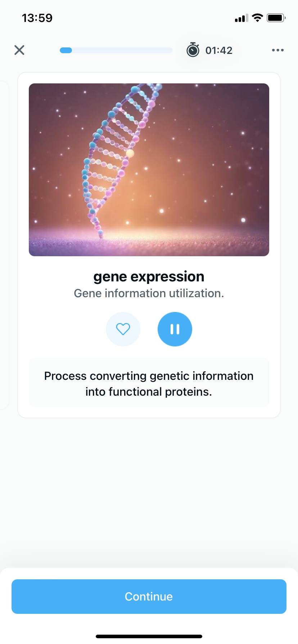Image resolution: width=298 pixels, height=644 pixels.
Task: Tap the home indicator bar at bottom
Action: 149,636
